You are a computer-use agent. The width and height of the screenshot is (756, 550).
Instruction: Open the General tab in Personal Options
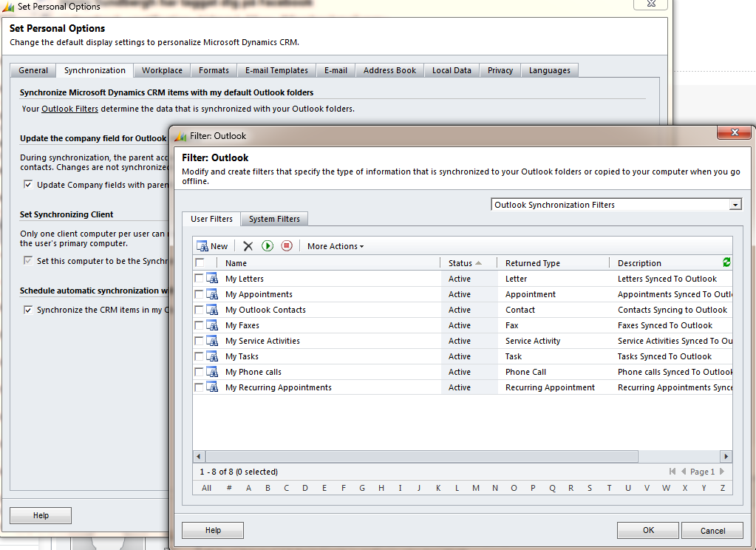point(33,70)
